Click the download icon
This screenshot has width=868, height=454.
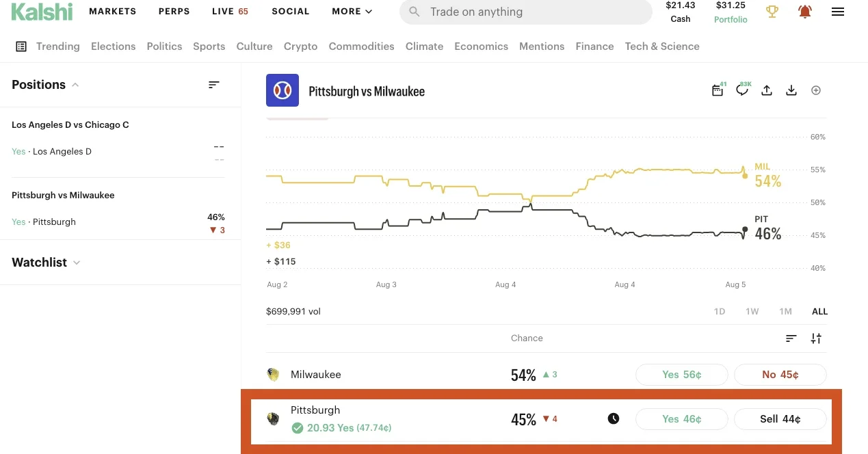(x=791, y=90)
